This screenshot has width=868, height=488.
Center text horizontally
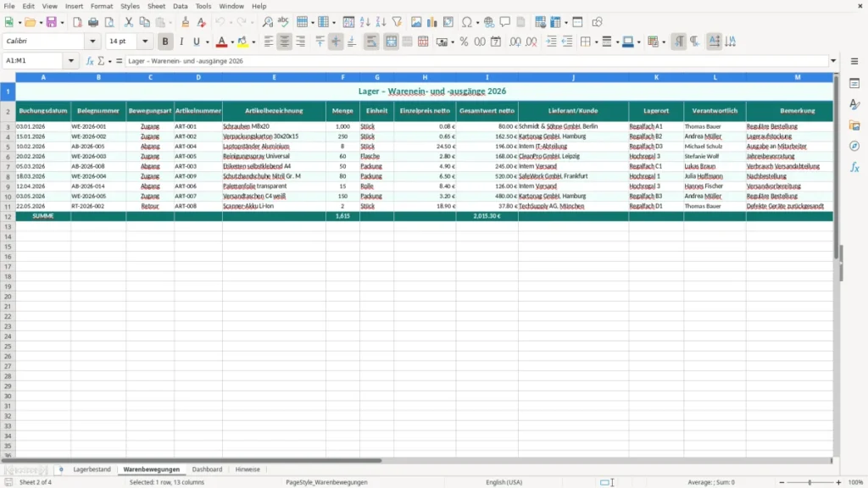[285, 42]
